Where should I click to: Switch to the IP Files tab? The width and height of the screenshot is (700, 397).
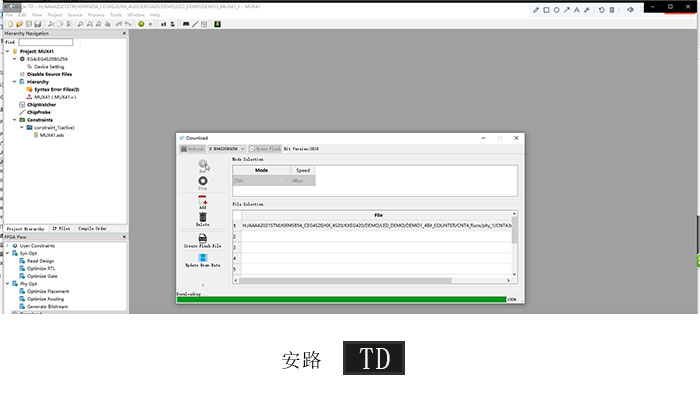tap(61, 229)
